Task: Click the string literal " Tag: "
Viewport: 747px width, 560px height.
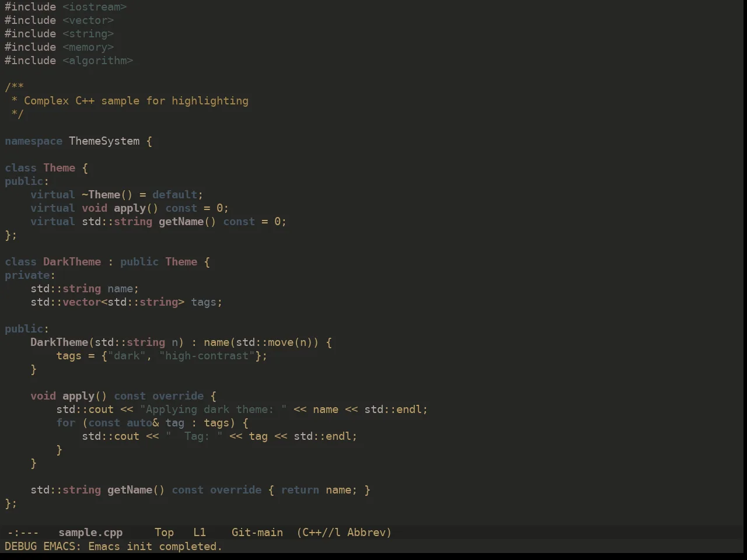Action: pos(194,436)
